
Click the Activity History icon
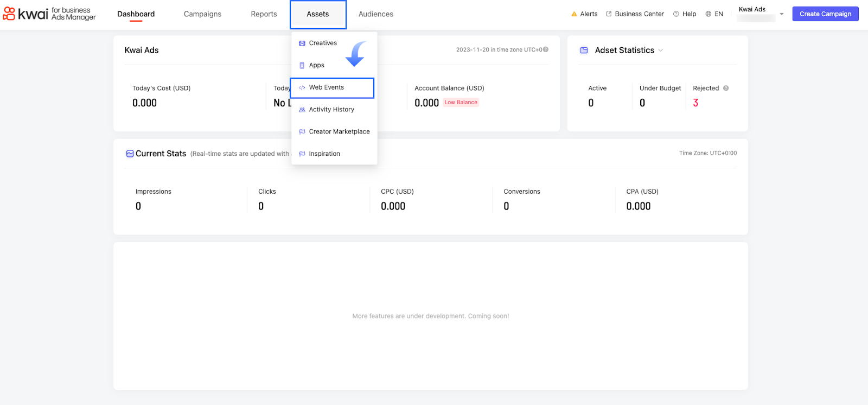click(302, 110)
